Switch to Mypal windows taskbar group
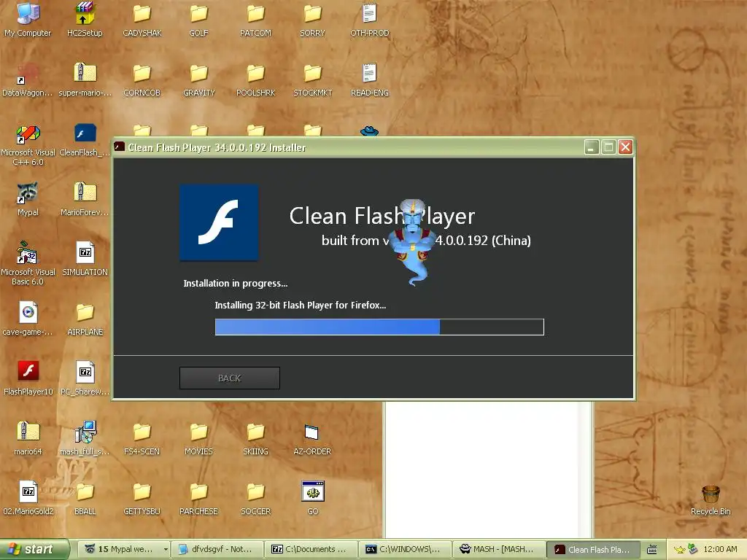747x560 pixels. [119, 549]
